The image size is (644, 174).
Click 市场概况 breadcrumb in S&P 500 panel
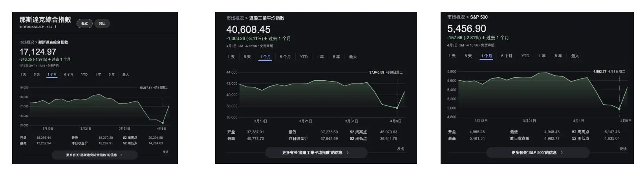point(456,17)
